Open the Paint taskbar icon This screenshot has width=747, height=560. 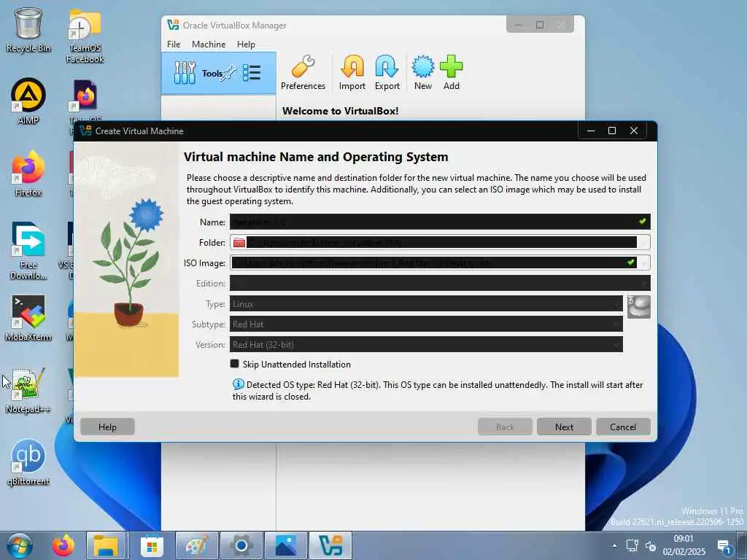[x=196, y=545]
